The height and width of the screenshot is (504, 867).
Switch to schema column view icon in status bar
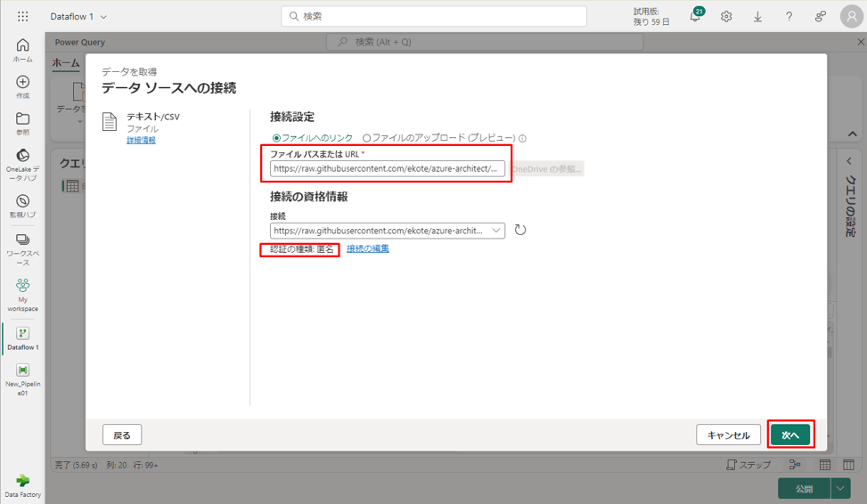pyautogui.click(x=849, y=465)
